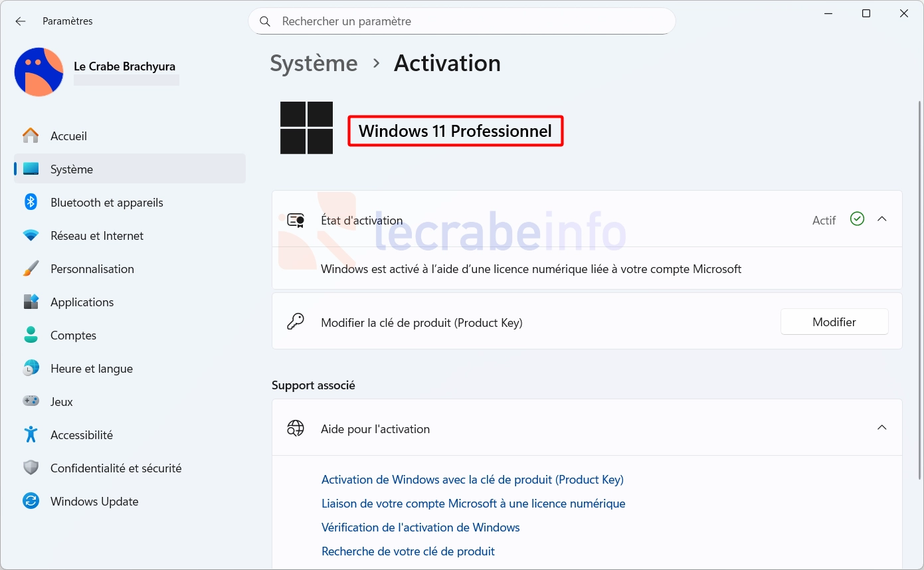Click the Le Crabe Brachyura profile avatar
Viewport: 924px width, 570px height.
pos(39,72)
